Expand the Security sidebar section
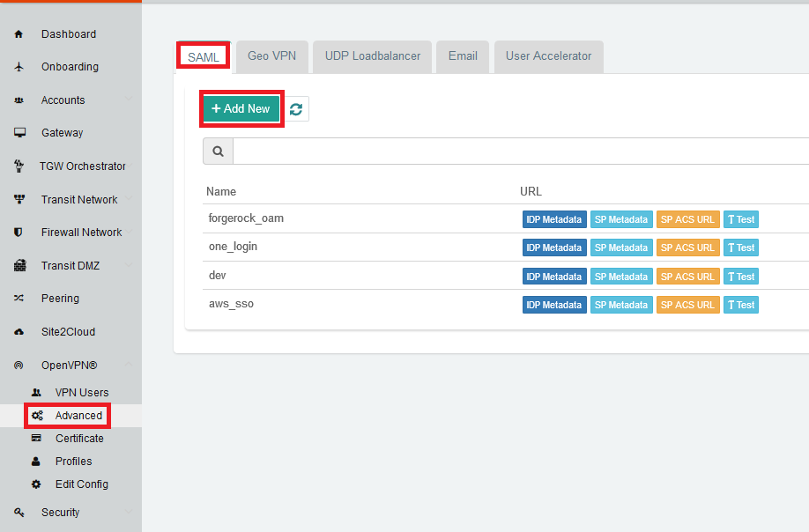Image resolution: width=809 pixels, height=532 pixels. point(129,512)
